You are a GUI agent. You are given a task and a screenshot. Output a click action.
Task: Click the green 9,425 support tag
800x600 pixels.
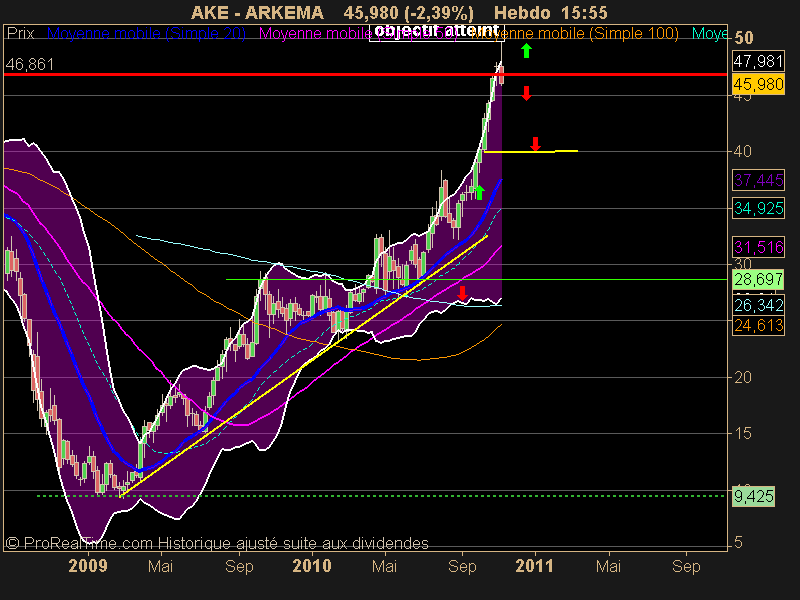coord(754,496)
